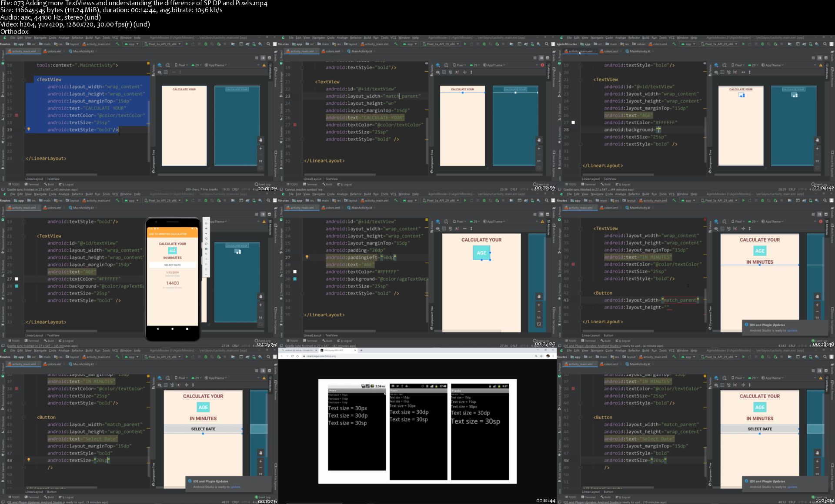
Task: Click SELECT DATE button in 00:10:16 preview
Action: pos(203,429)
